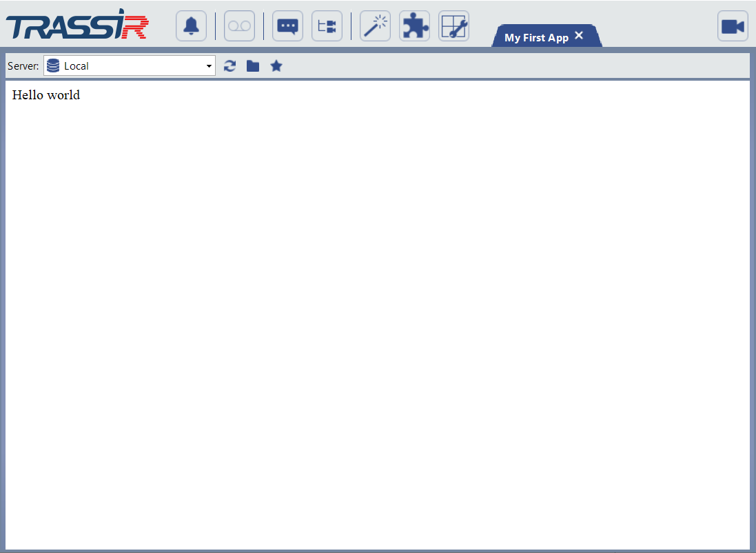Image resolution: width=756 pixels, height=553 pixels.
Task: Expand the Server dropdown arrow
Action: pos(209,66)
